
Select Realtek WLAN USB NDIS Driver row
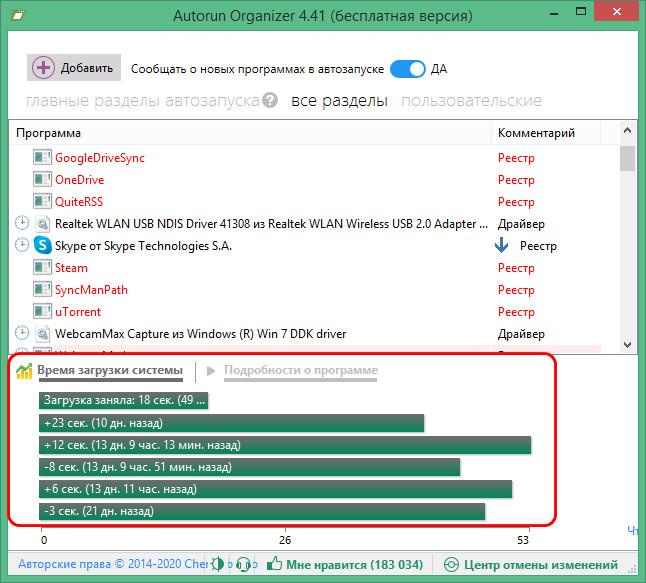271,224
